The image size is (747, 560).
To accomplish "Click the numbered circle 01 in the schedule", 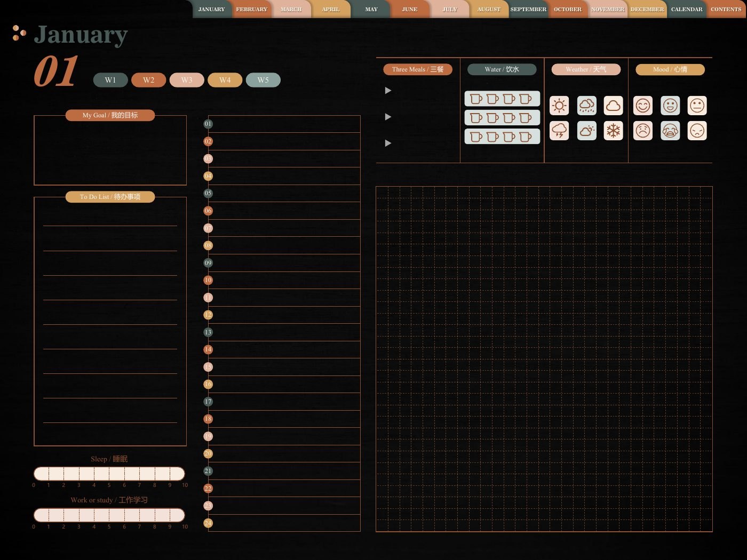I will [208, 124].
